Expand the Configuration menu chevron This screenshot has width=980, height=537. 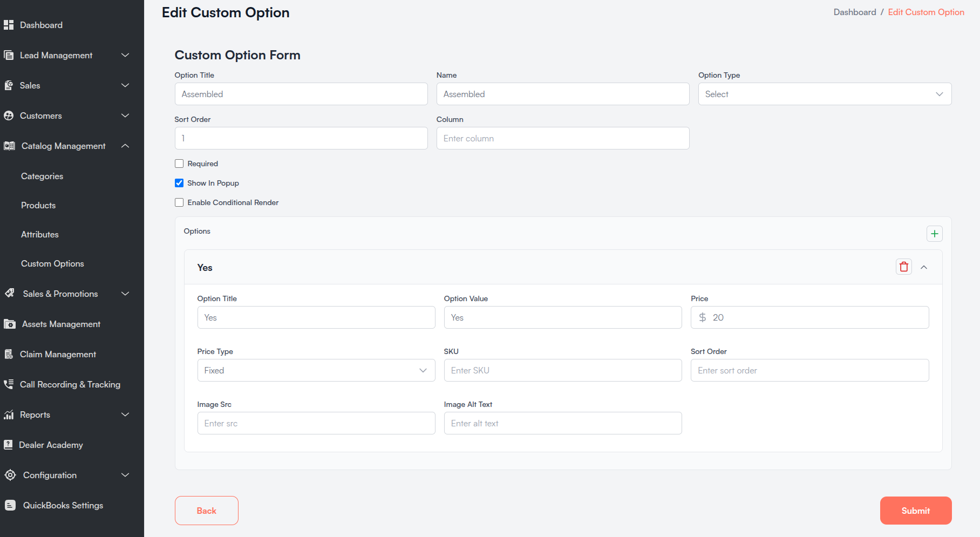point(125,475)
